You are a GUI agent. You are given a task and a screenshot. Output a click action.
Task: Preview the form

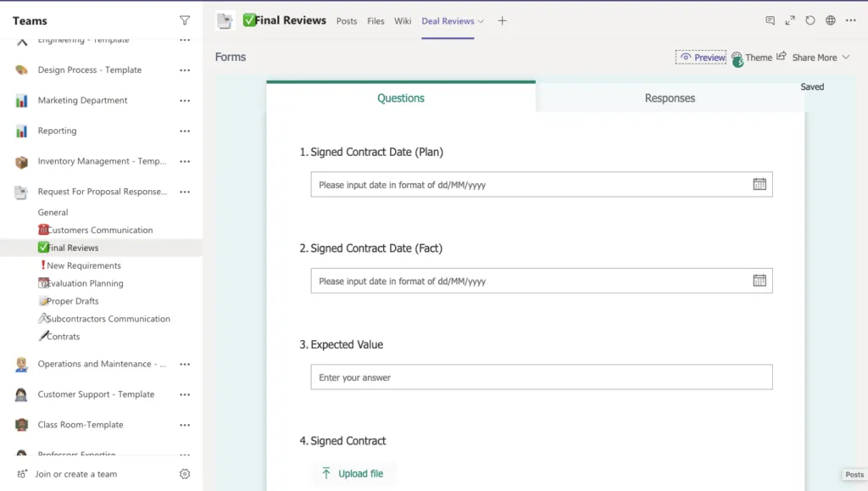pyautogui.click(x=701, y=58)
